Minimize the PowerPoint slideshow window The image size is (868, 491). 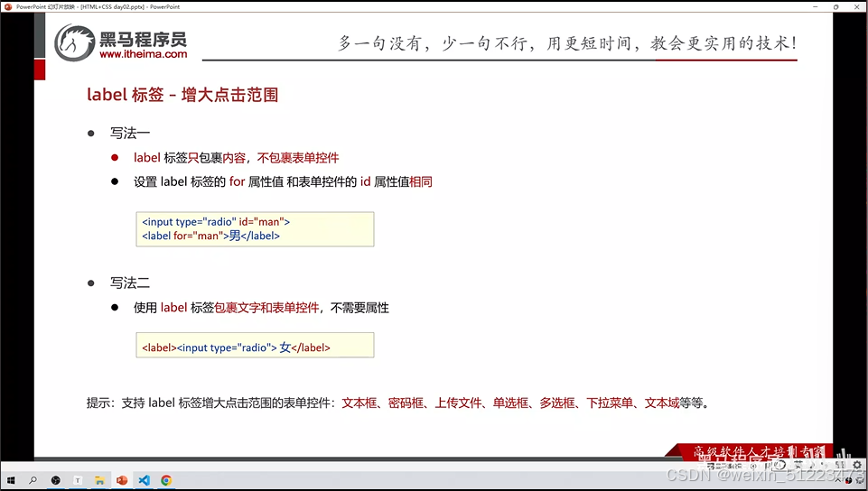(x=815, y=6)
